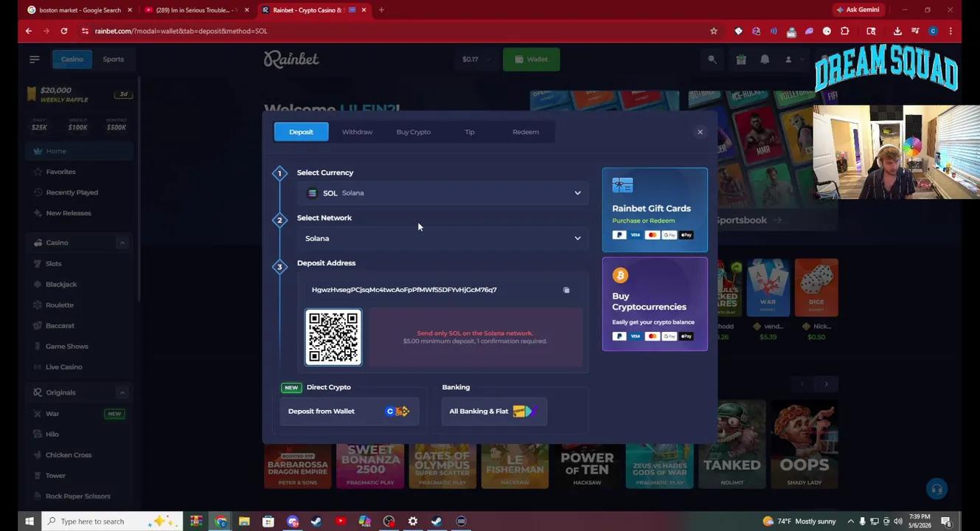Click the browser back arrow

click(28, 31)
